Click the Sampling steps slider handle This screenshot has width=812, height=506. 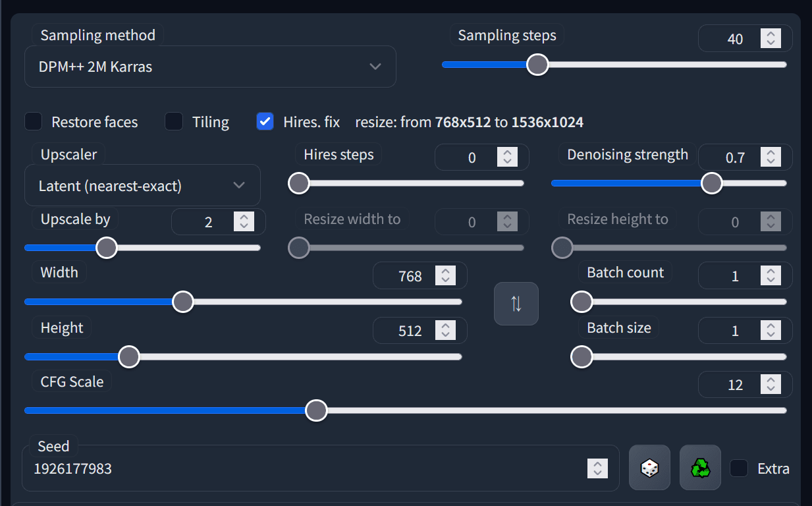[x=537, y=65]
